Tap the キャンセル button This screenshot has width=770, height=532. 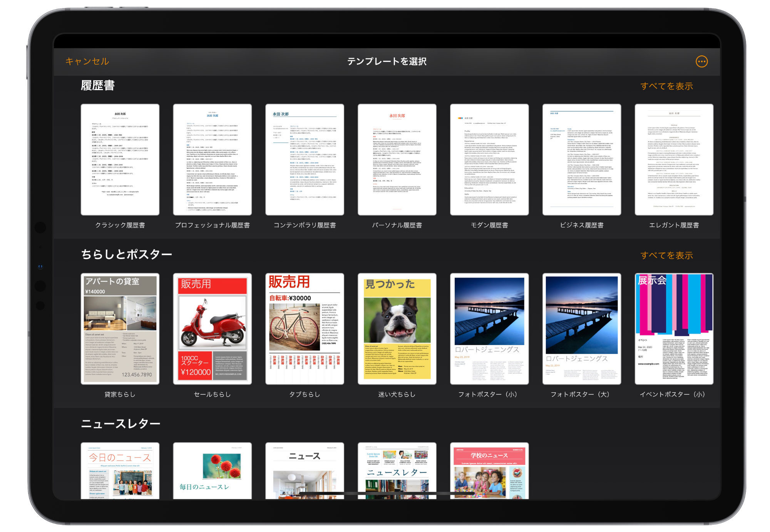(87, 62)
